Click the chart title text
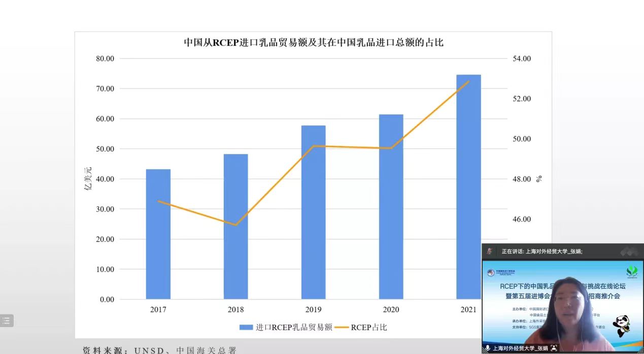This screenshot has height=354, width=644. point(313,42)
